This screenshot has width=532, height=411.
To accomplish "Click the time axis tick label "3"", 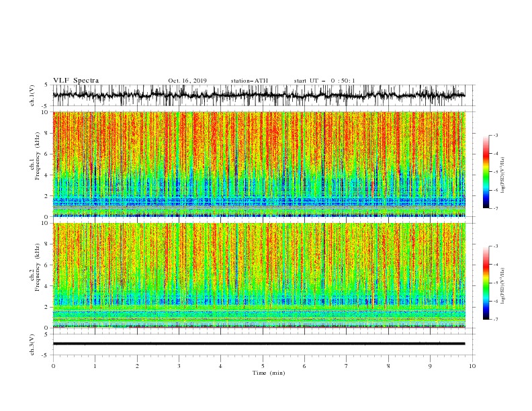I will pos(179,366).
